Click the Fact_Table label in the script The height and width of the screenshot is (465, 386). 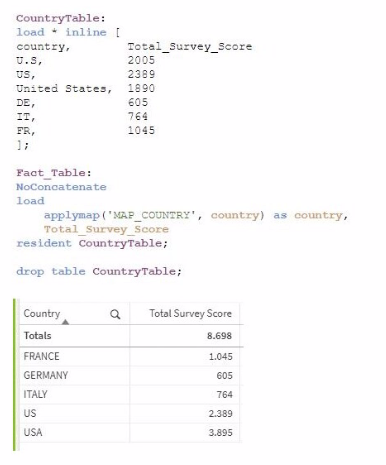pos(53,173)
